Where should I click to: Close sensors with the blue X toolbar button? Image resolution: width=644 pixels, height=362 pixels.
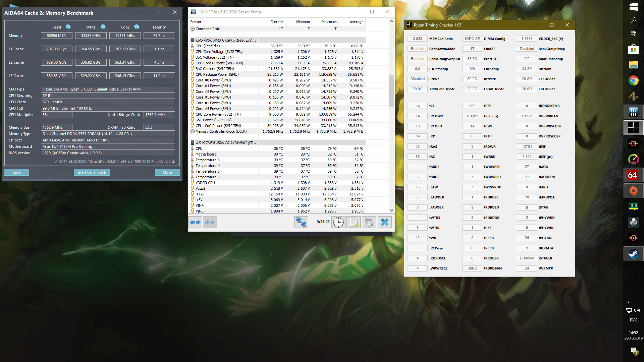(x=385, y=222)
